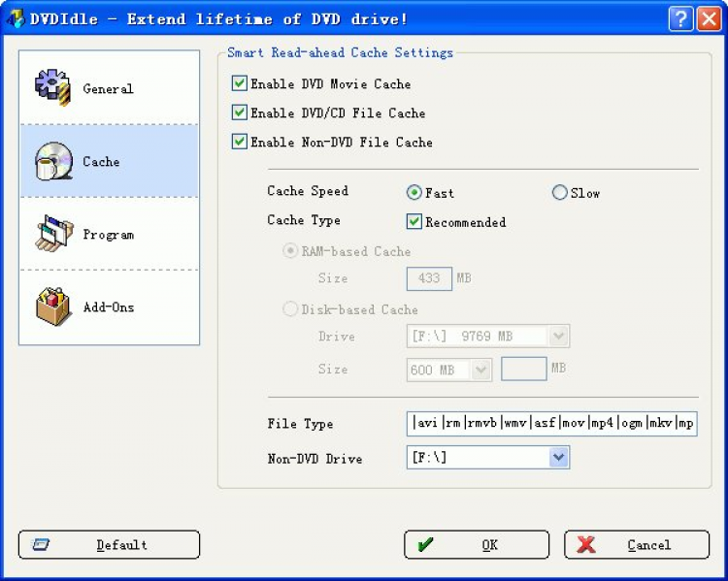Switch to the Program tab
This screenshot has height=581, width=728.
pyautogui.click(x=109, y=234)
